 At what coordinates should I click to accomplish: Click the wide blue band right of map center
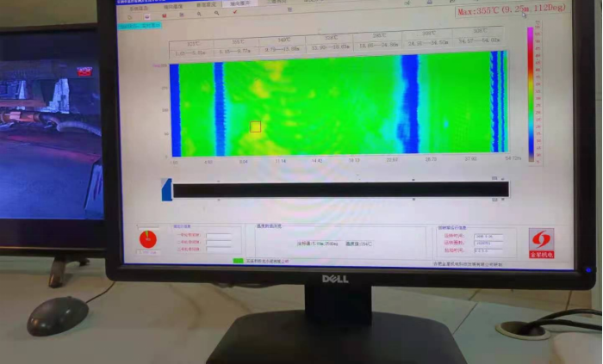tap(409, 103)
